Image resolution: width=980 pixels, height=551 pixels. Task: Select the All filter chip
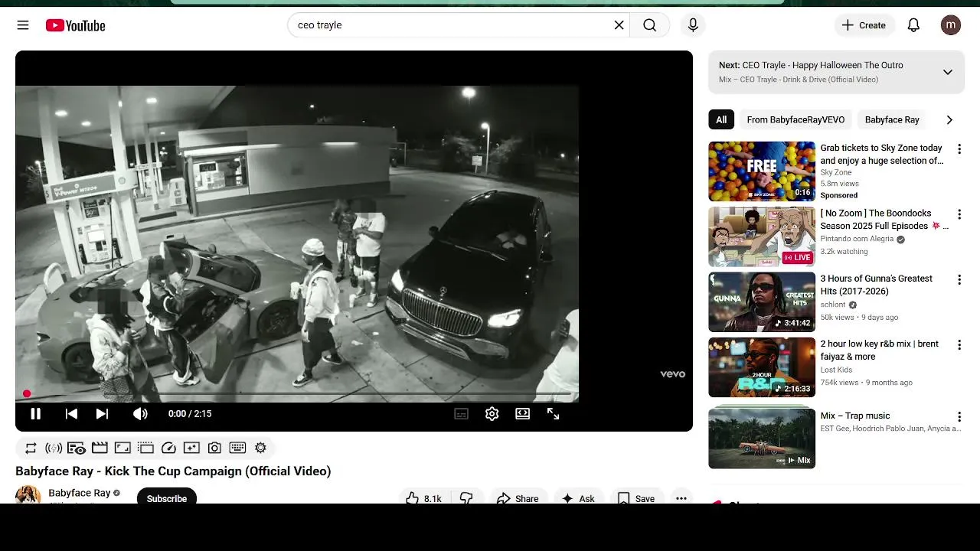coord(721,119)
